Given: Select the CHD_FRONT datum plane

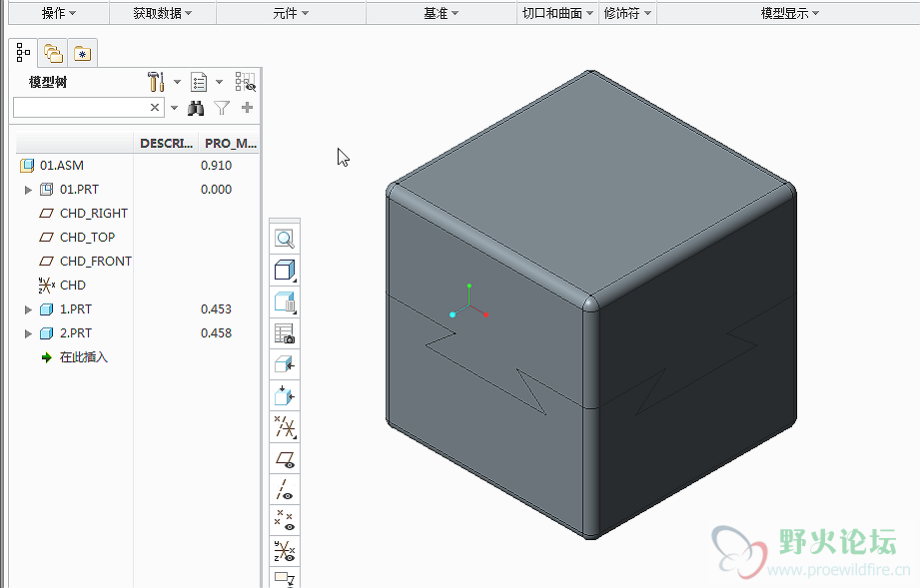Looking at the screenshot, I should pos(96,262).
